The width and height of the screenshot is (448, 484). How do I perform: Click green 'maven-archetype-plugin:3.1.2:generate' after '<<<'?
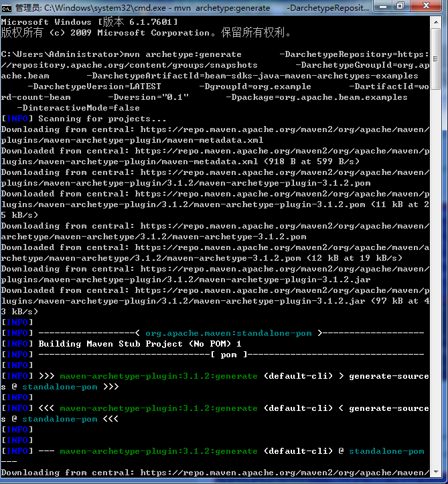pyautogui.click(x=159, y=408)
